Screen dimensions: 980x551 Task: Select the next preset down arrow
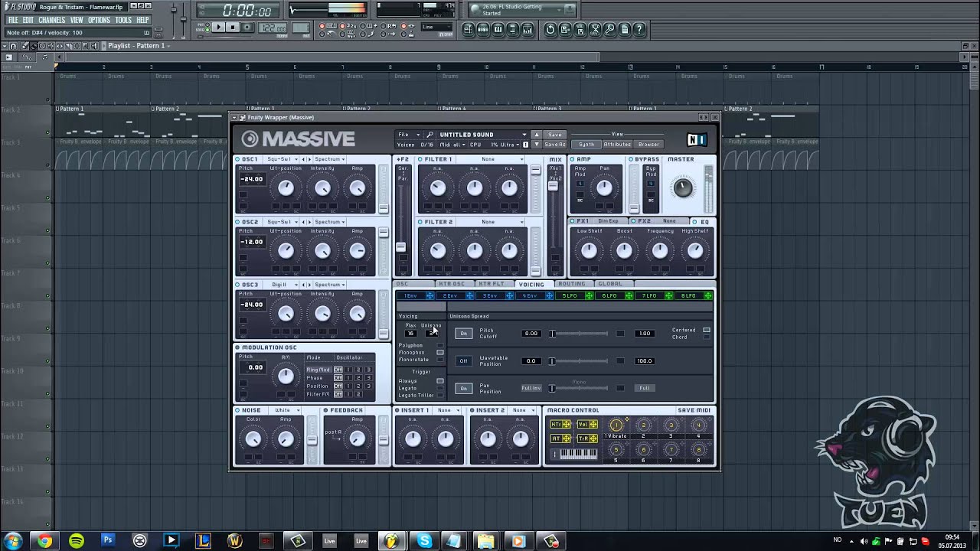536,145
